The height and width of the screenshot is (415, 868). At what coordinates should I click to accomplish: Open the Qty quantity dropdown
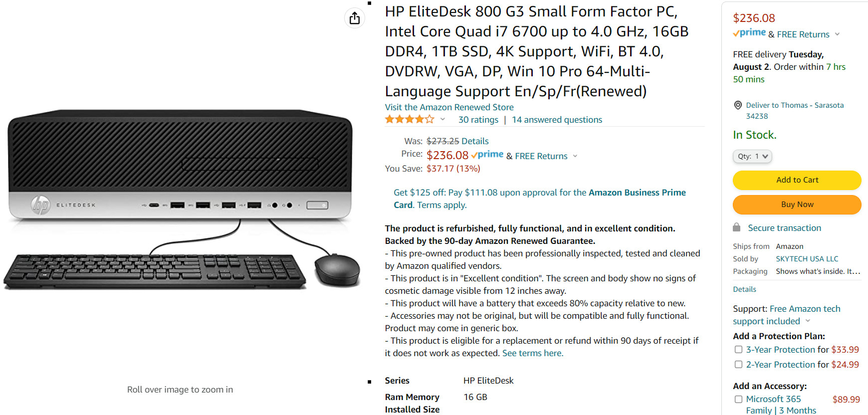click(752, 156)
